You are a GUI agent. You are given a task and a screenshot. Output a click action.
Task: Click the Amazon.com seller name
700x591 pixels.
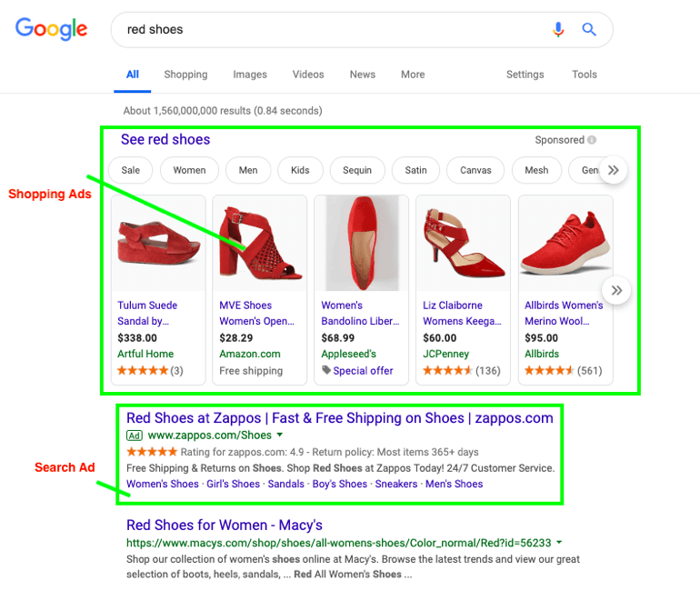250,354
